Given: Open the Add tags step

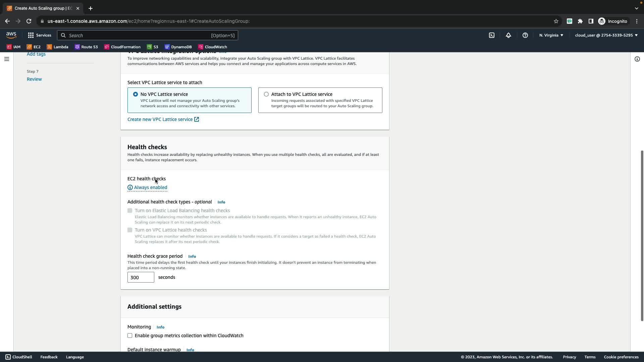Looking at the screenshot, I should click(x=36, y=54).
